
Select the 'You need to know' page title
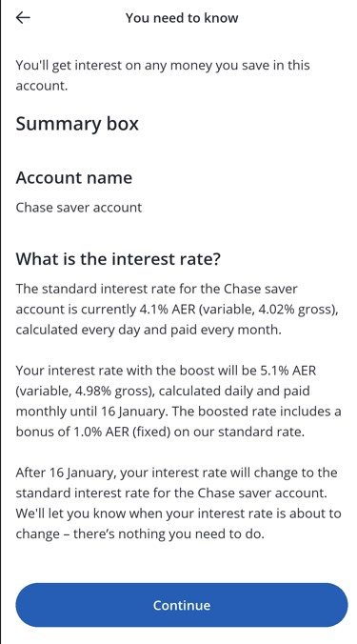click(x=182, y=18)
